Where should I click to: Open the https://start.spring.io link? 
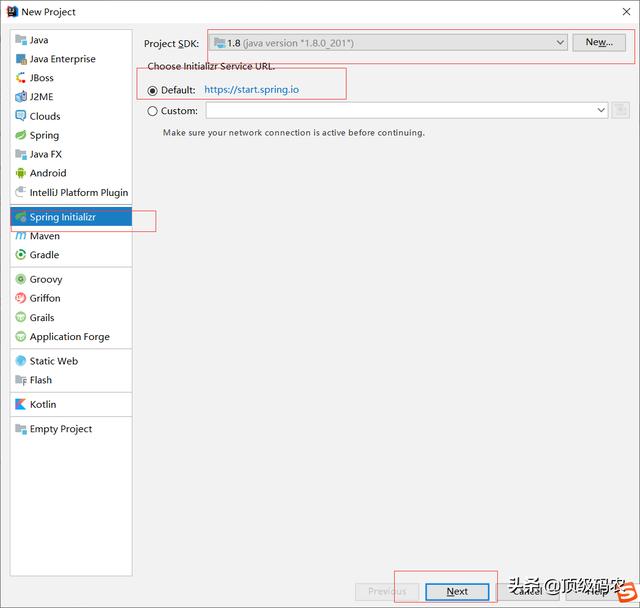tap(251, 90)
